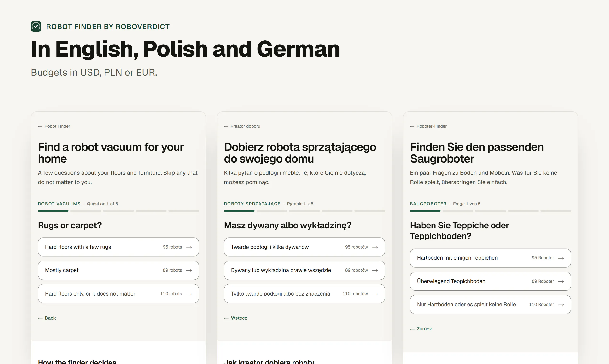Click arrow on 'Tylko twarde podłogi albo bez znaczenia'

(x=375, y=294)
